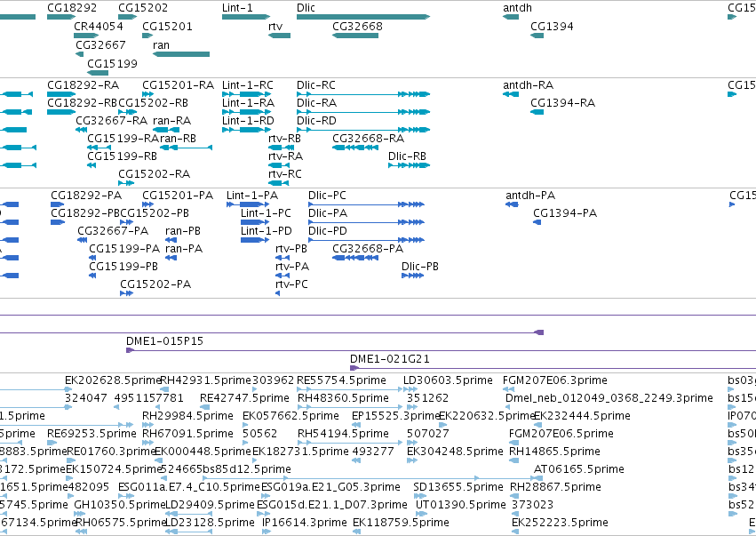756x536 pixels.
Task: Select the Dlic-RD transcript label
Action: [317, 121]
